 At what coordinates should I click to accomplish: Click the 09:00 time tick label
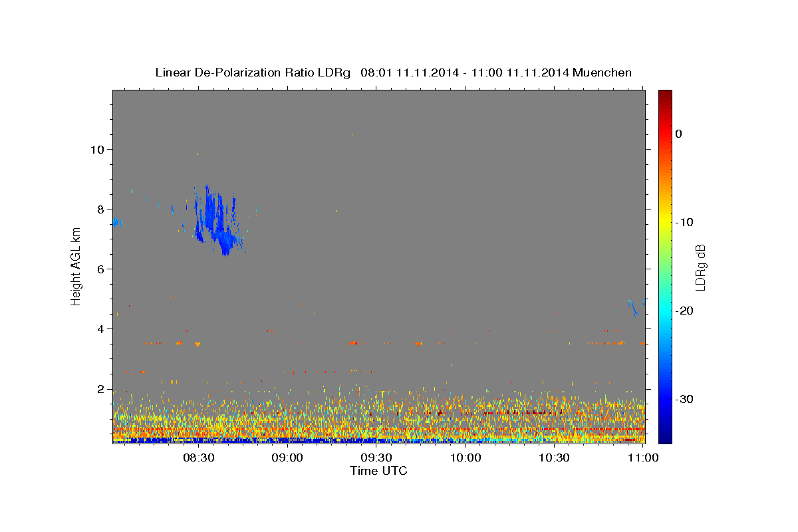[x=288, y=458]
